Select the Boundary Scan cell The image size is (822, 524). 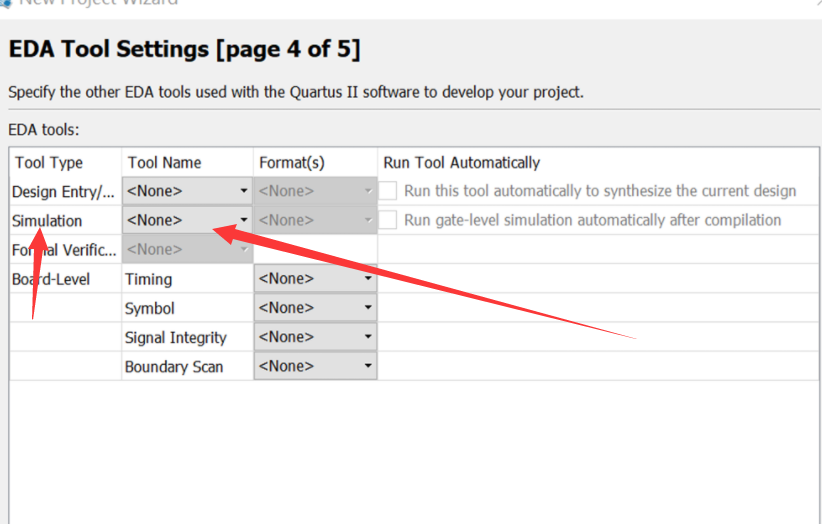click(174, 366)
